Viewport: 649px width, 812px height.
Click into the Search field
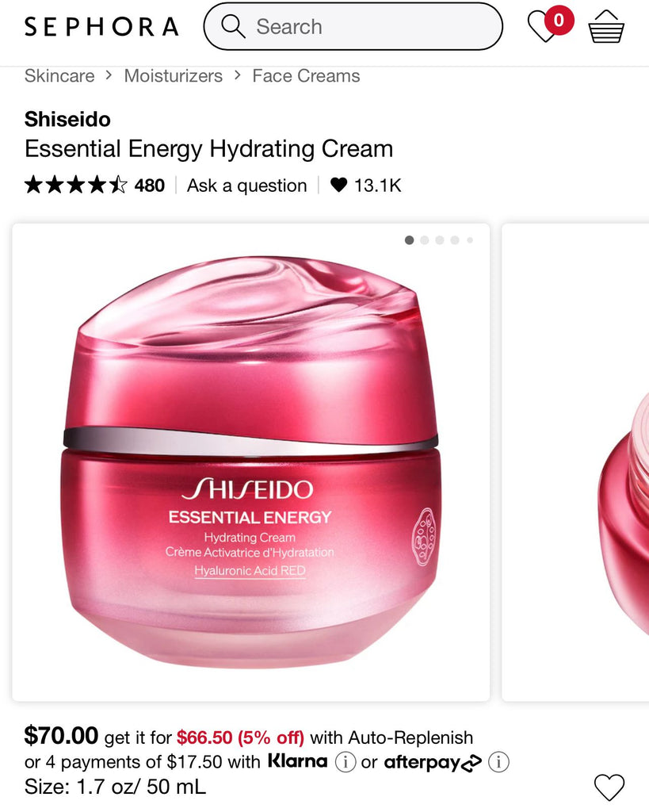(x=353, y=26)
